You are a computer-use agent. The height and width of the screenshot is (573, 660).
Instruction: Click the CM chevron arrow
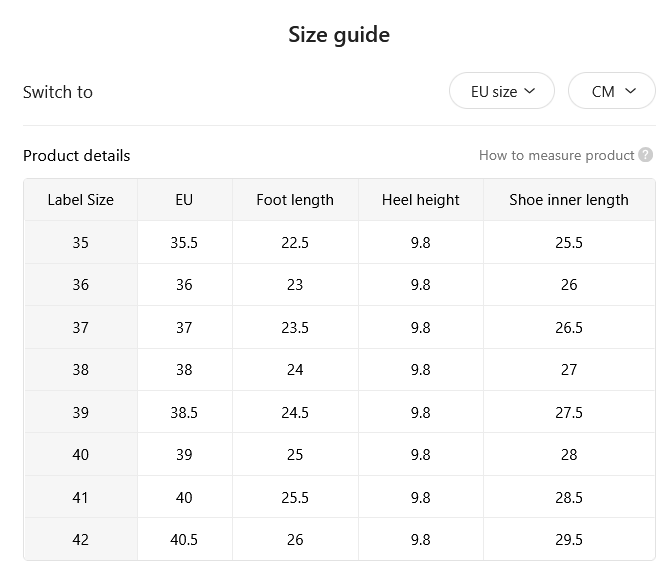(630, 91)
